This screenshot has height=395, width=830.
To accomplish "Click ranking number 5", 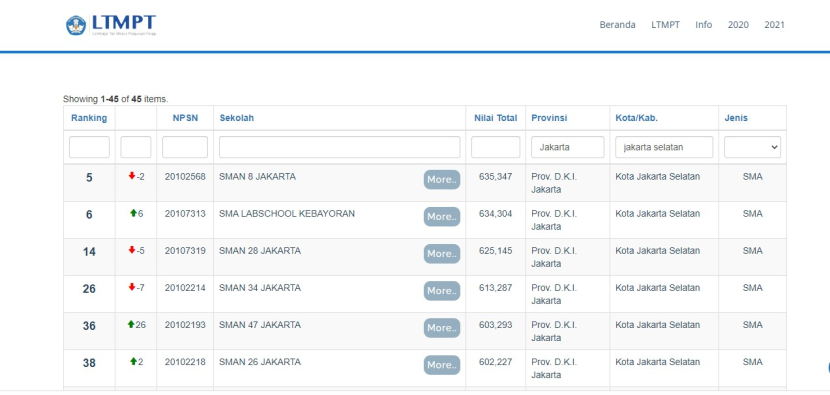I will pos(89,178).
